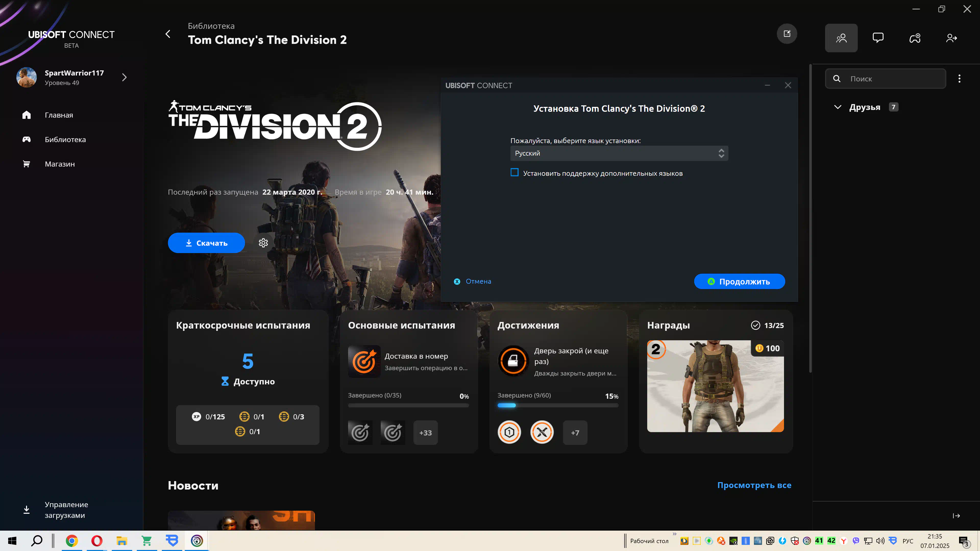Select the crossed-tools achievement badge
This screenshot has height=551, width=980.
pyautogui.click(x=542, y=432)
